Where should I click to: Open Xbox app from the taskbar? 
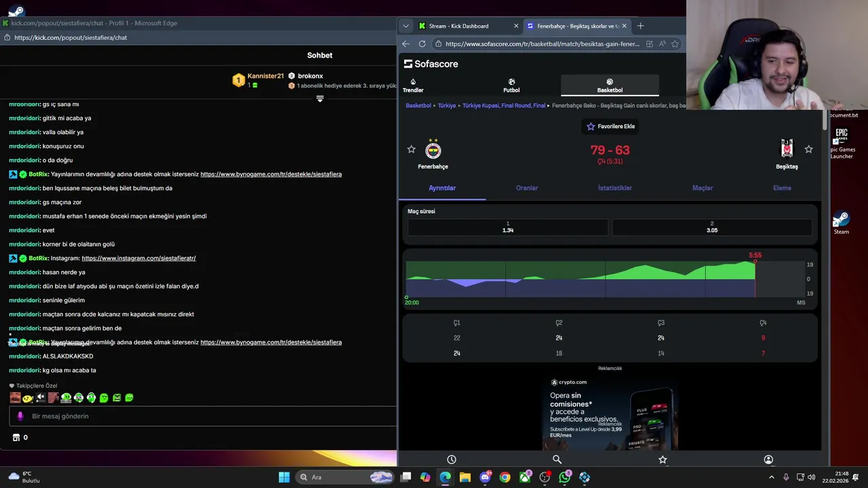pyautogui.click(x=525, y=477)
